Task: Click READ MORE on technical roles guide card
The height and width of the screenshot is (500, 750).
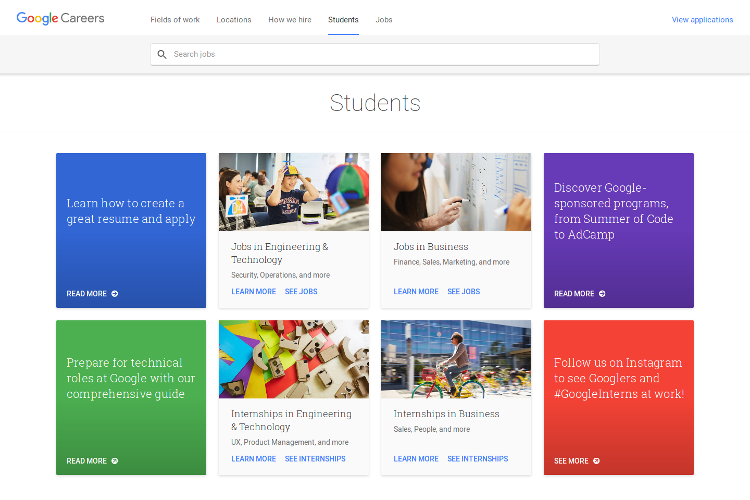Action: pos(87,461)
